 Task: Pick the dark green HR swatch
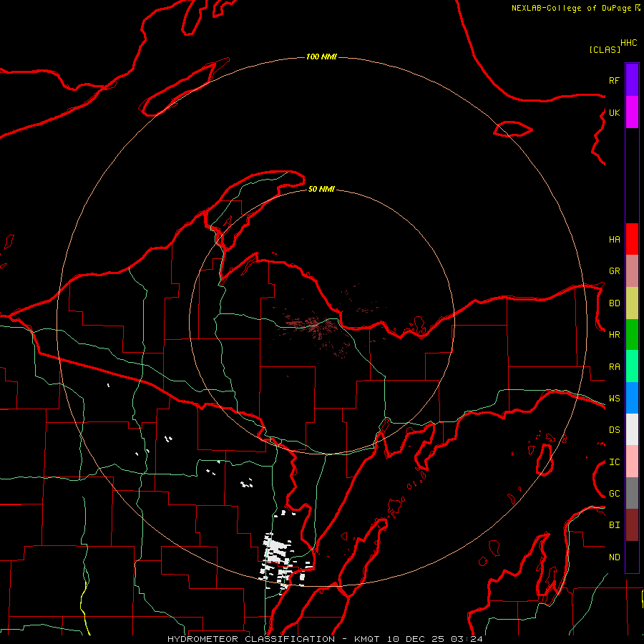pos(632,335)
